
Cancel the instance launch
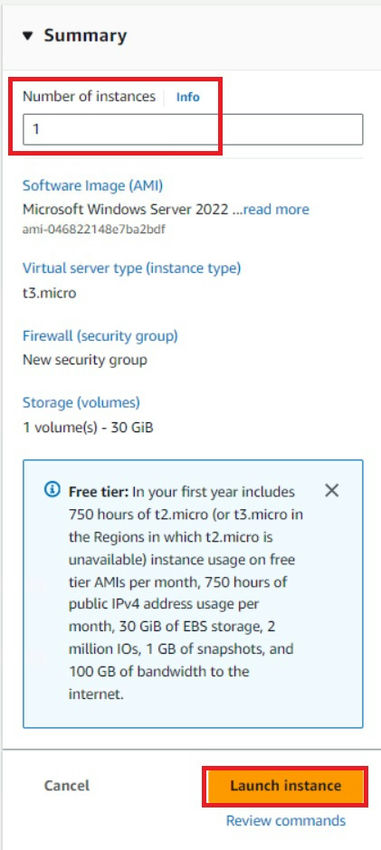[x=67, y=785]
